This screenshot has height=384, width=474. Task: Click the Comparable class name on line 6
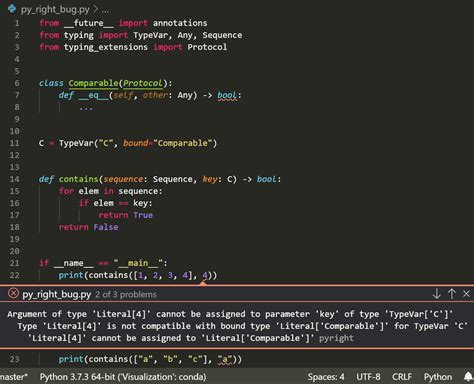pos(93,83)
